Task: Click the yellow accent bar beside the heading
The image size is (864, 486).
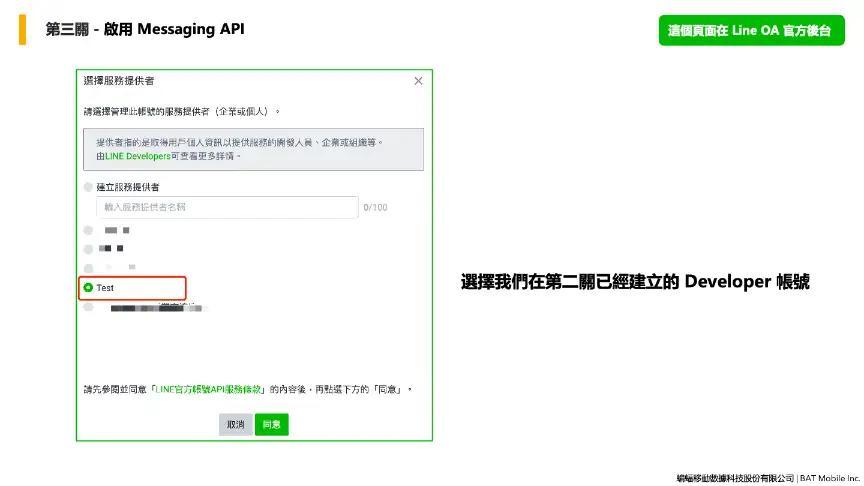Action: (23, 29)
